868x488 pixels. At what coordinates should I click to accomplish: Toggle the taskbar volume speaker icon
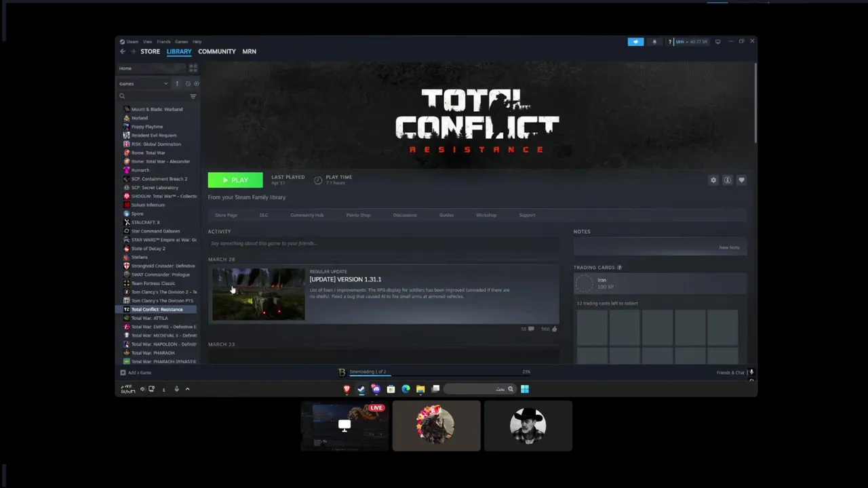[142, 389]
